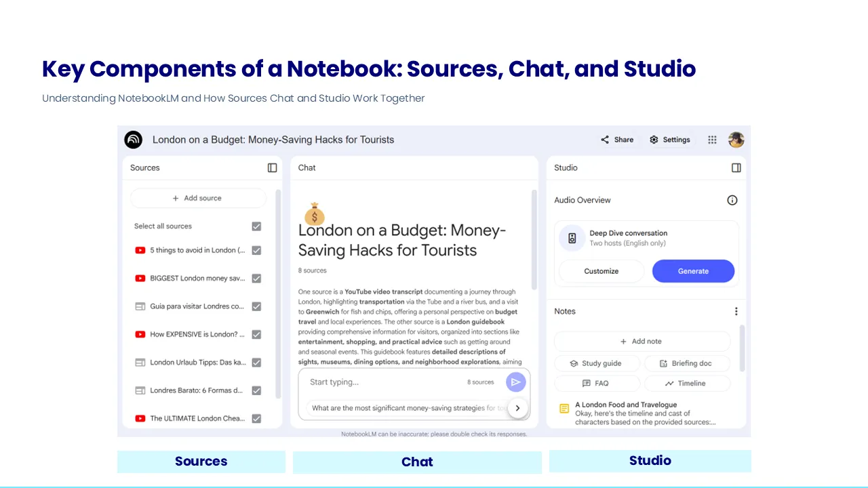Create a Briefing doc note
This screenshot has width=868, height=488.
click(686, 363)
